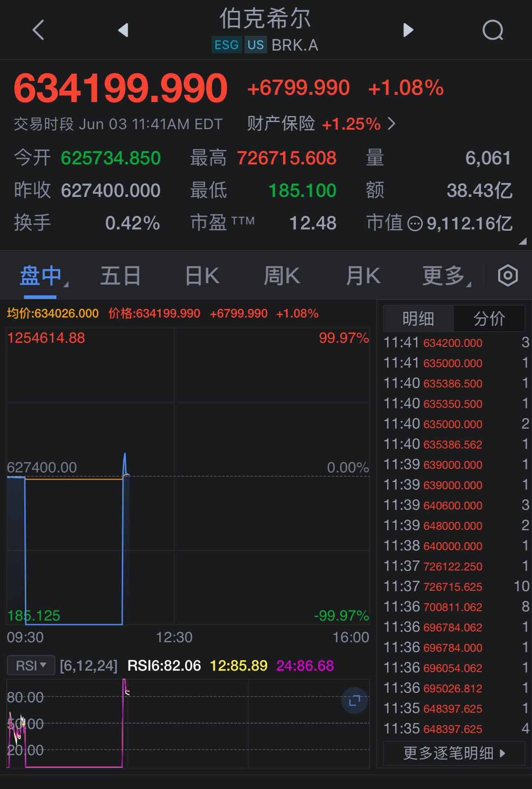Tap the back arrow in header

39,30
